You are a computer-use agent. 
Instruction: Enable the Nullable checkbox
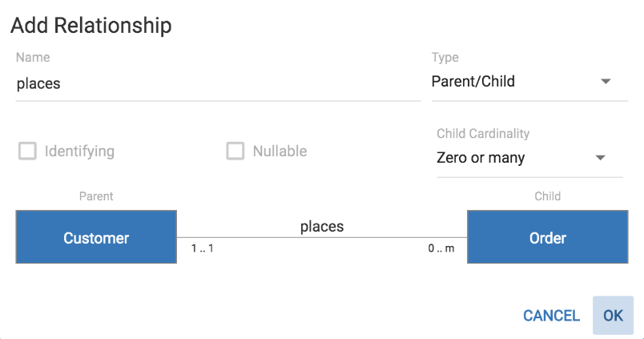235,151
